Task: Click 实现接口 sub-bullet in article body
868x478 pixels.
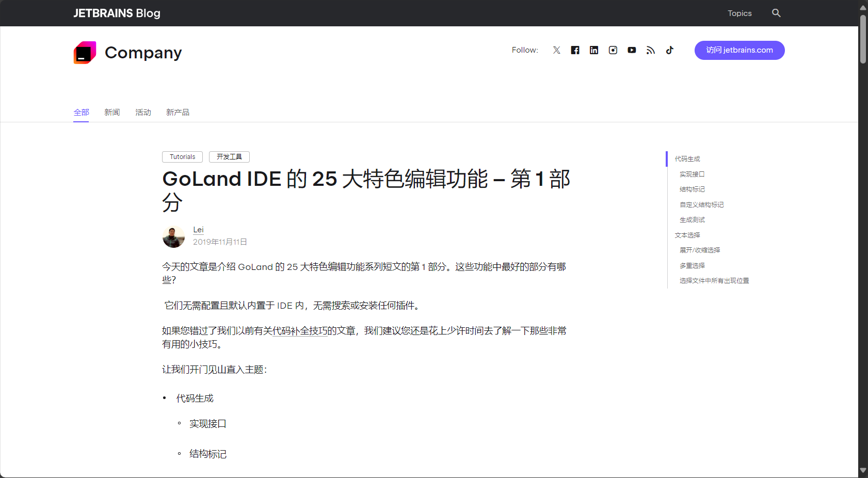Action: point(207,424)
